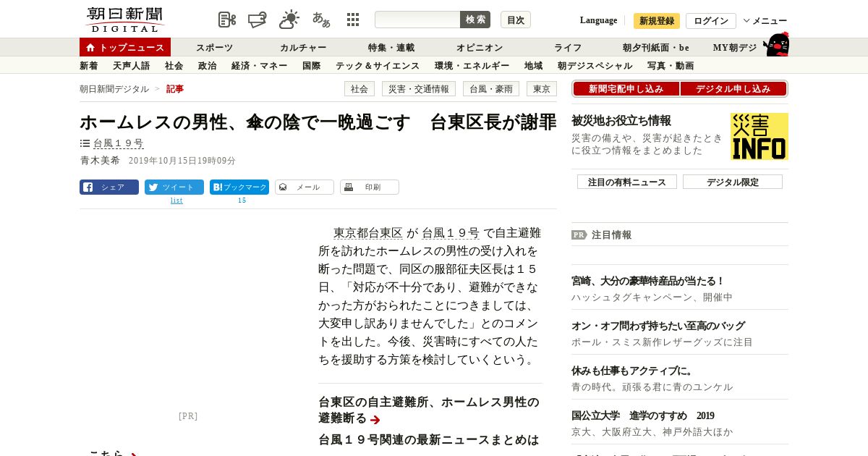The image size is (868, 456).
Task: Select the カルチャー tab
Action: point(303,47)
